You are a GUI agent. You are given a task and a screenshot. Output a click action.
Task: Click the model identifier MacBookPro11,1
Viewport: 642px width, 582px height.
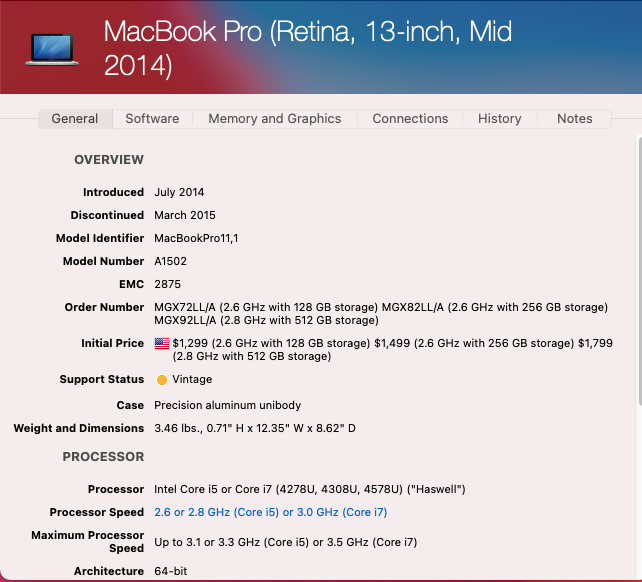coord(196,238)
